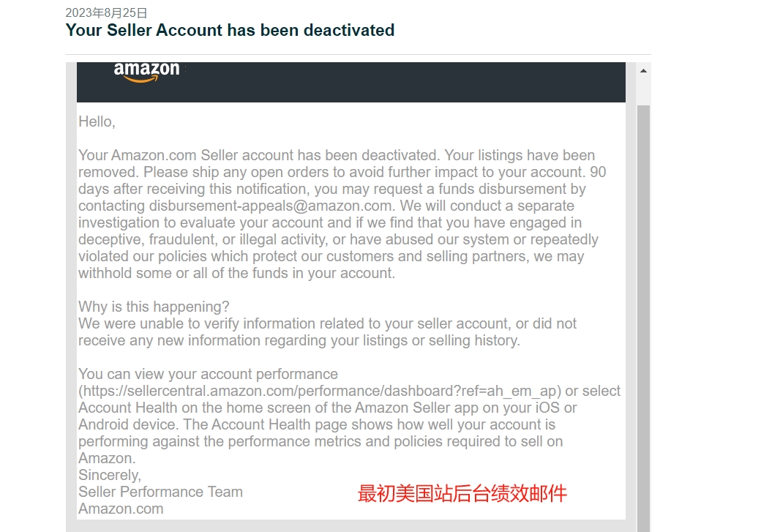This screenshot has width=761, height=532.
Task: Open the sellercentral performance dashboard URL
Action: coord(320,391)
